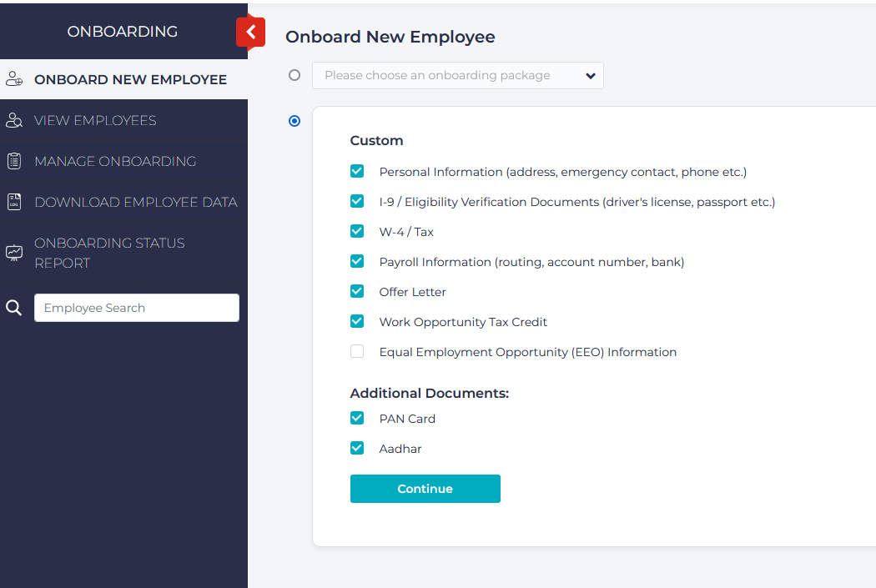Image resolution: width=876 pixels, height=588 pixels.
Task: Click the Download Employee Data file icon
Action: (13, 202)
